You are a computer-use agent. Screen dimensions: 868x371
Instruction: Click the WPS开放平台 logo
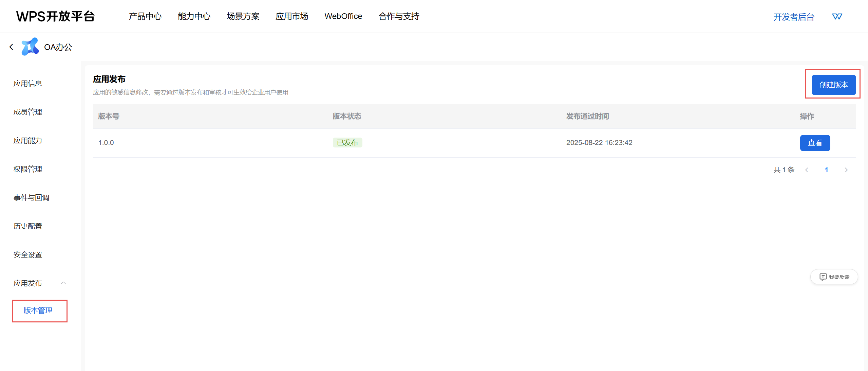click(56, 16)
